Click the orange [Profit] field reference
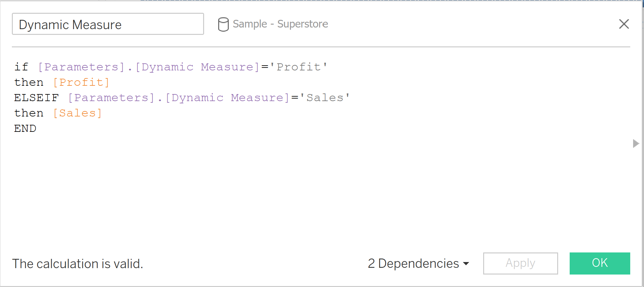The height and width of the screenshot is (287, 644). [x=81, y=82]
